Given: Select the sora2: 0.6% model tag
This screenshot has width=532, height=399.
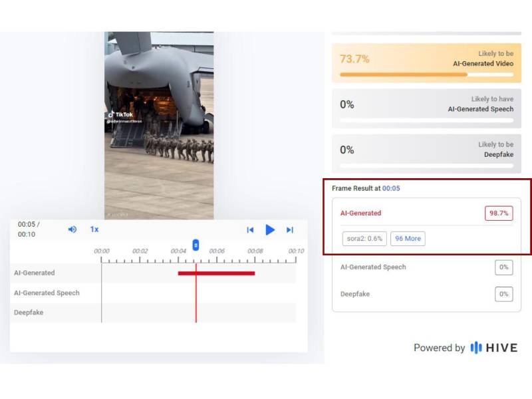Looking at the screenshot, I should pyautogui.click(x=364, y=238).
